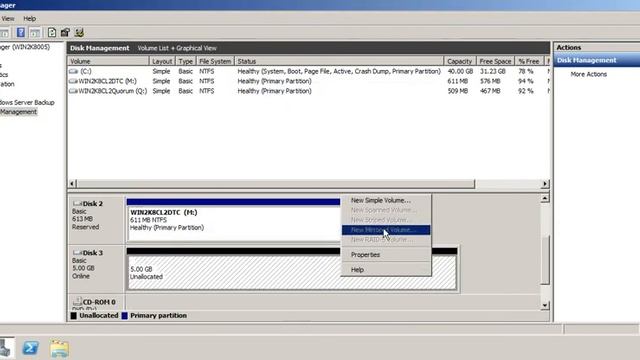This screenshot has height=360, width=640.
Task: Click the 611 MB capacity cell
Action: pos(458,81)
